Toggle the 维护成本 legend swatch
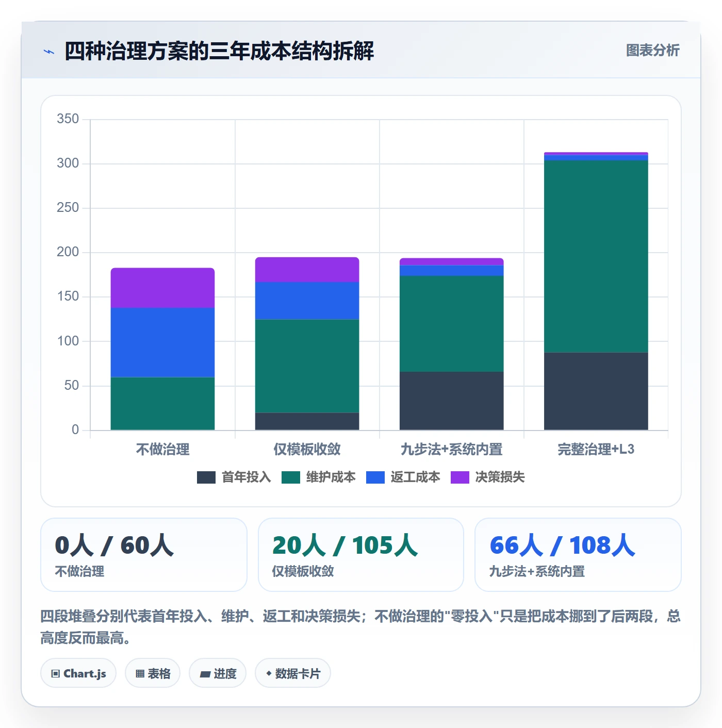 tap(290, 477)
